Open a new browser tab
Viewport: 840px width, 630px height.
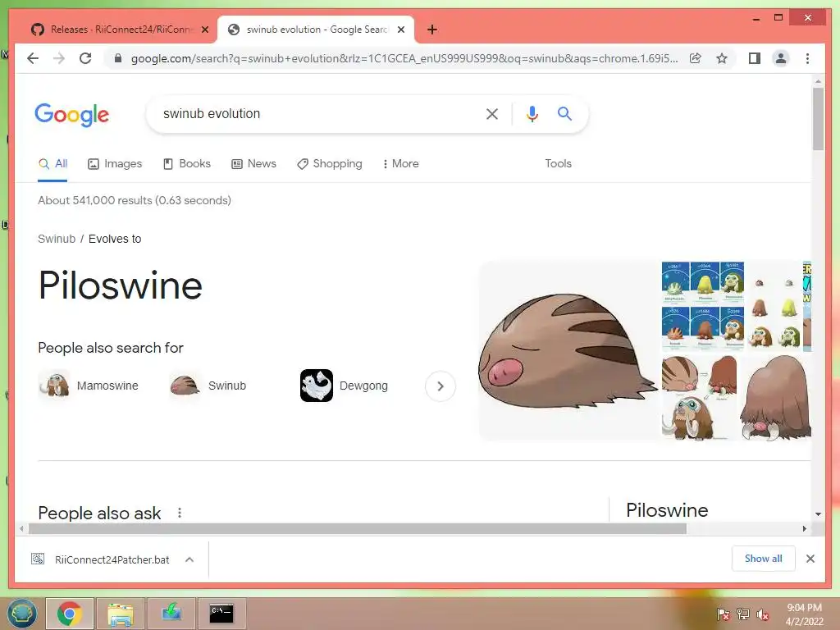432,30
